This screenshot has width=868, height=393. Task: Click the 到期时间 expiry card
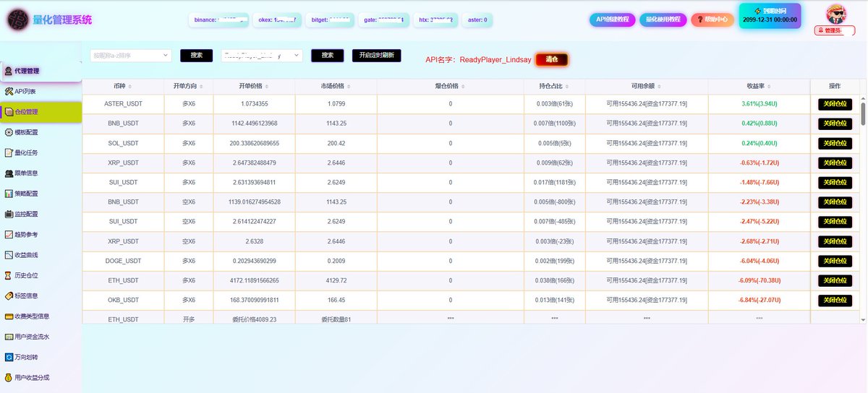point(770,16)
